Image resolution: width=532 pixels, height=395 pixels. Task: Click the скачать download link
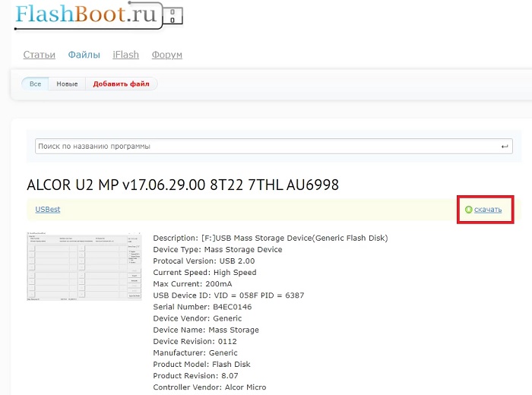click(x=488, y=209)
